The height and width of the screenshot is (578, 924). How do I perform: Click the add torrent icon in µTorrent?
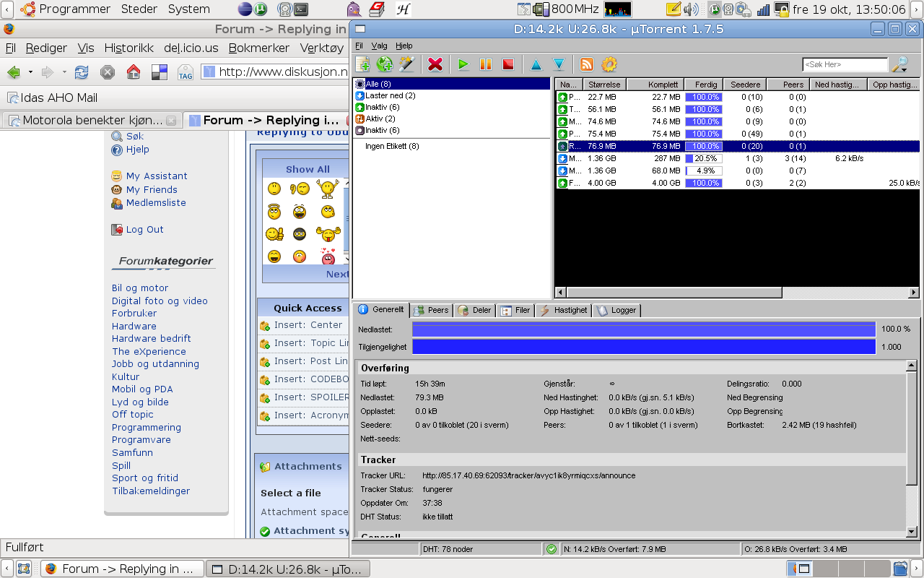362,64
